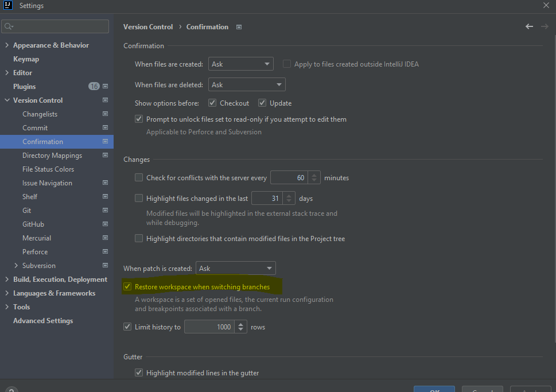
Task: Click the IntelliJ IDEA logo icon
Action: click(x=8, y=5)
